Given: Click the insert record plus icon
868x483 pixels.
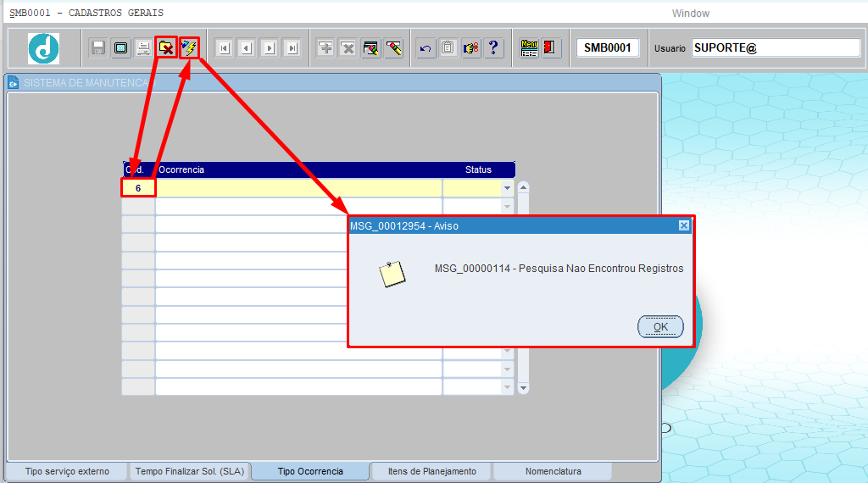Looking at the screenshot, I should 325,47.
